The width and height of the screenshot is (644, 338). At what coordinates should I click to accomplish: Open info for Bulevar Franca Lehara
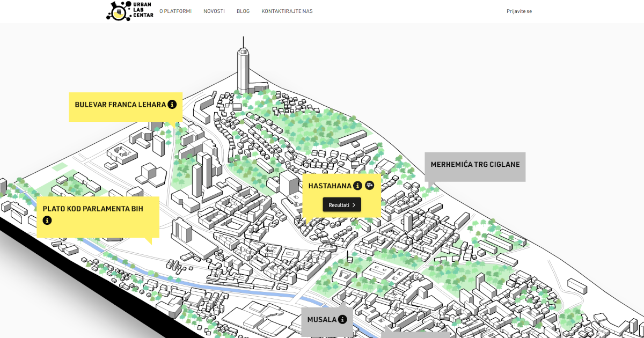click(x=172, y=105)
